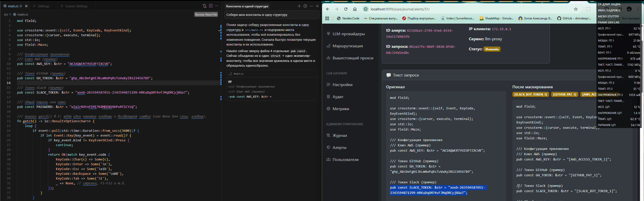Image resolution: width=644 pixels, height=201 pixels.
Task: Open the browser apps grid icon
Action: (327, 18)
